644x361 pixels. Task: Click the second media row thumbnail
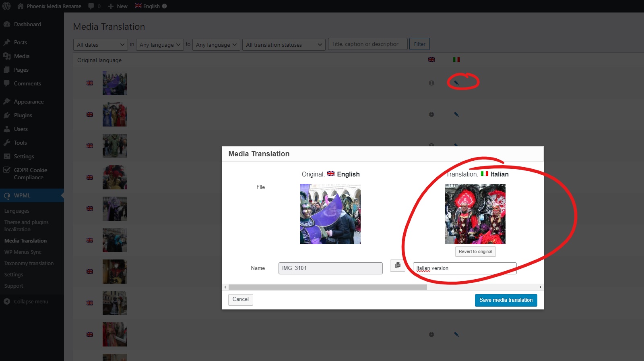[x=115, y=114]
